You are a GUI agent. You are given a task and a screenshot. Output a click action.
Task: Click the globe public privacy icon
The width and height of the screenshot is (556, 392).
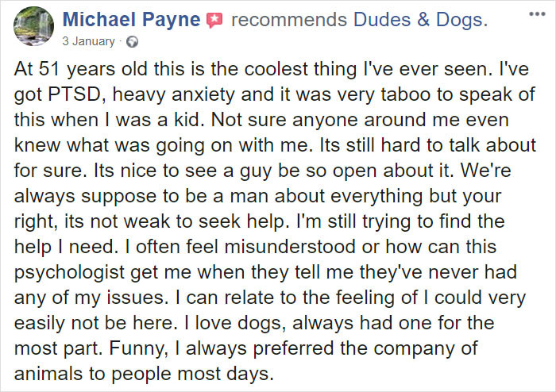tap(133, 42)
